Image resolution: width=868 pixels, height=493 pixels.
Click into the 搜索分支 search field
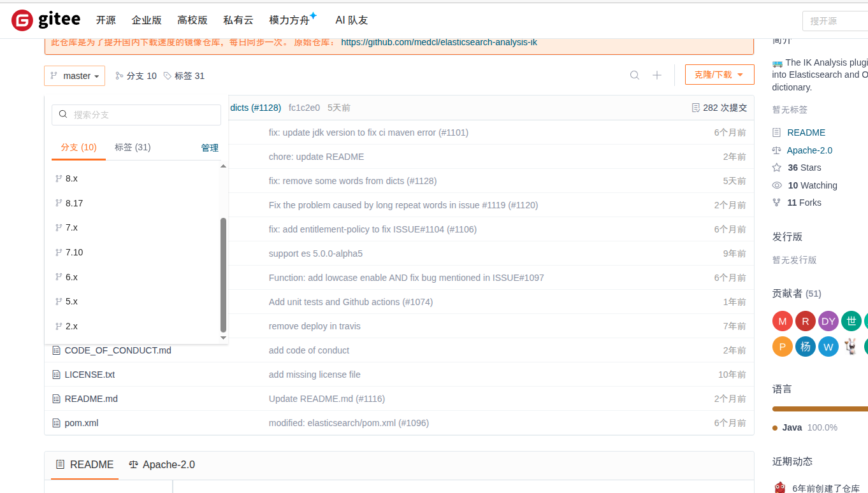(136, 115)
